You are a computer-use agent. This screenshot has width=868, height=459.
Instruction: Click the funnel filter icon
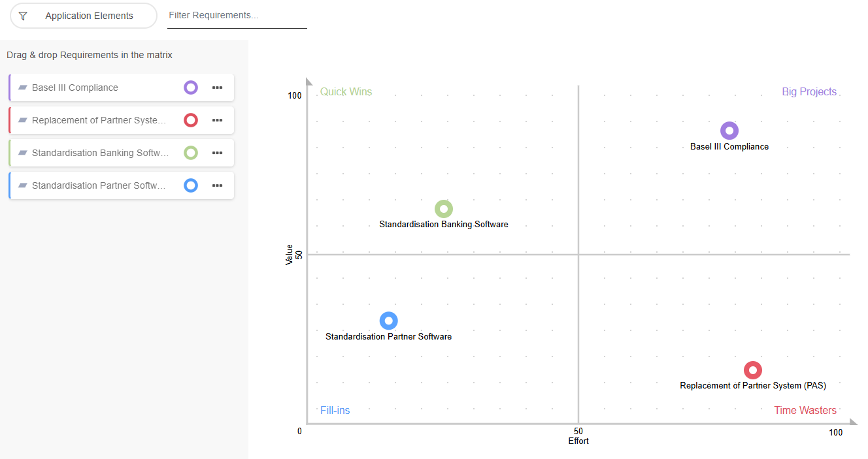point(23,16)
